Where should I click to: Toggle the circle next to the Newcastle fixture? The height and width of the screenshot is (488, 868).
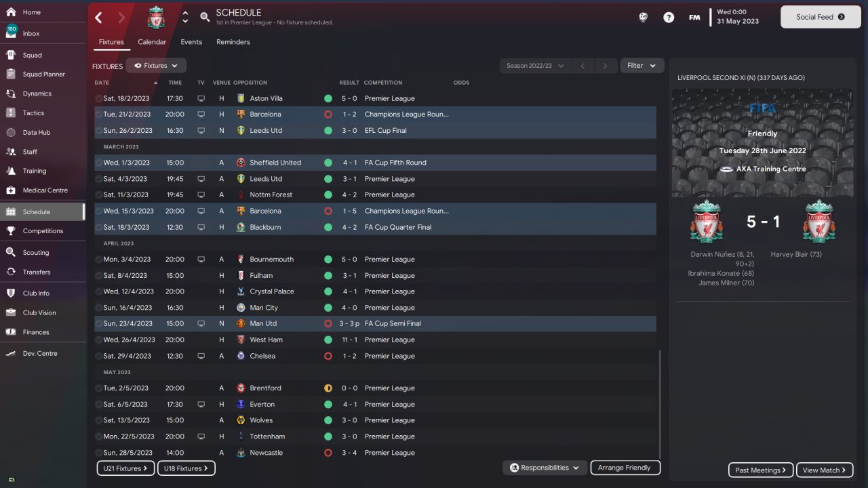[x=99, y=453]
